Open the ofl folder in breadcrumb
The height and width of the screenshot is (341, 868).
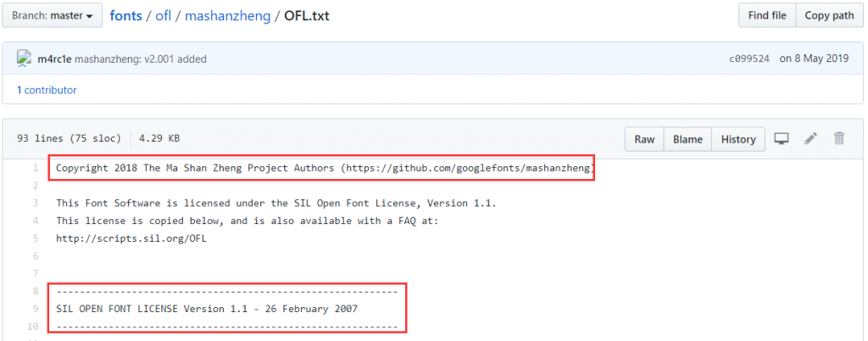pyautogui.click(x=165, y=15)
